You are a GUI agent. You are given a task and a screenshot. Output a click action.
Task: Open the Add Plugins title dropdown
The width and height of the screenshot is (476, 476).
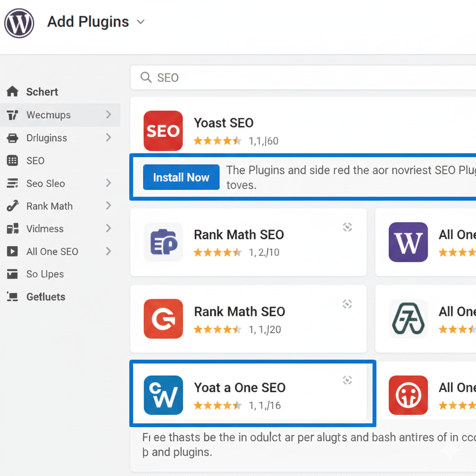tap(140, 22)
